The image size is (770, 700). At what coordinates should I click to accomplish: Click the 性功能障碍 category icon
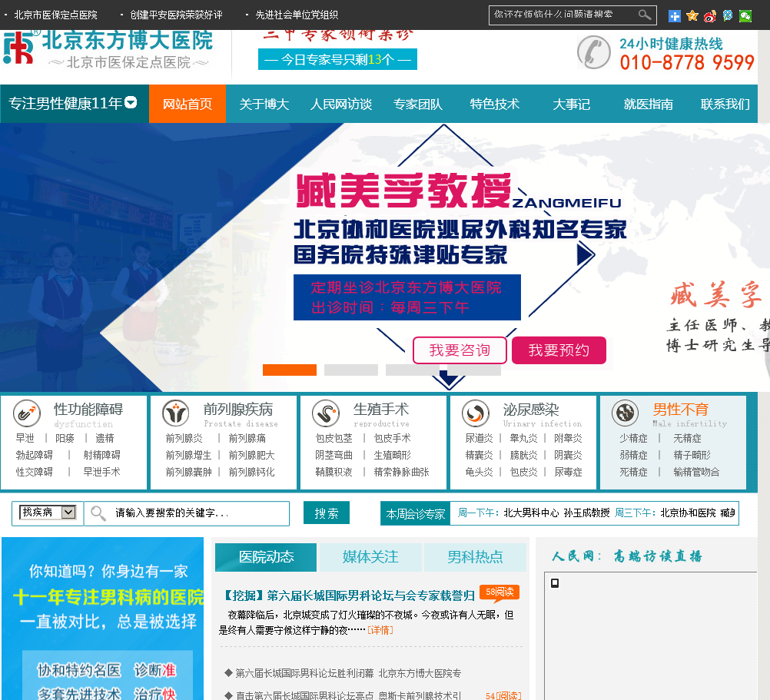click(27, 413)
